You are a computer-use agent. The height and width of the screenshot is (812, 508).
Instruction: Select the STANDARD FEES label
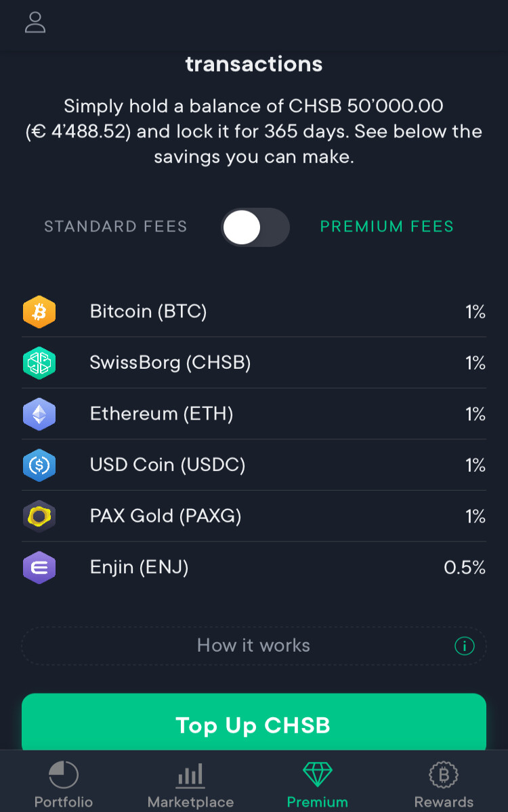click(116, 227)
